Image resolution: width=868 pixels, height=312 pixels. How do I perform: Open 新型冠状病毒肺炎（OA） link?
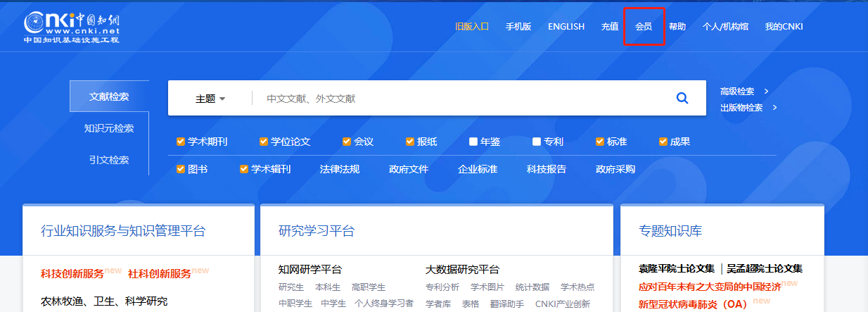tap(693, 304)
